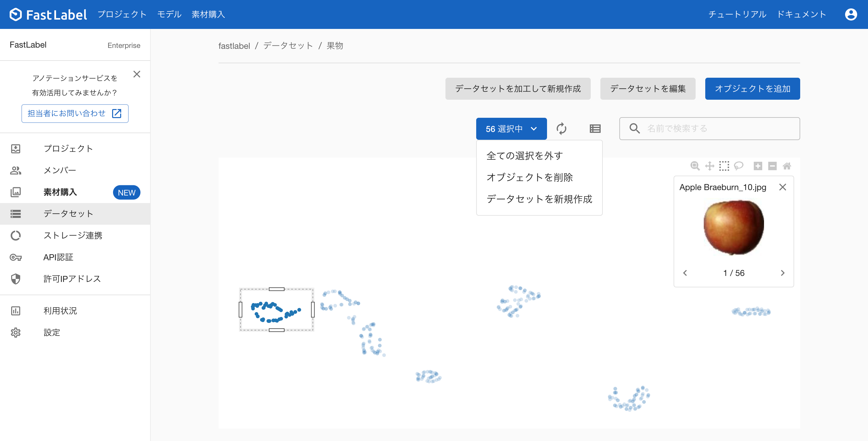This screenshot has height=441, width=868.
Task: Go to next image in preview card
Action: tap(782, 273)
